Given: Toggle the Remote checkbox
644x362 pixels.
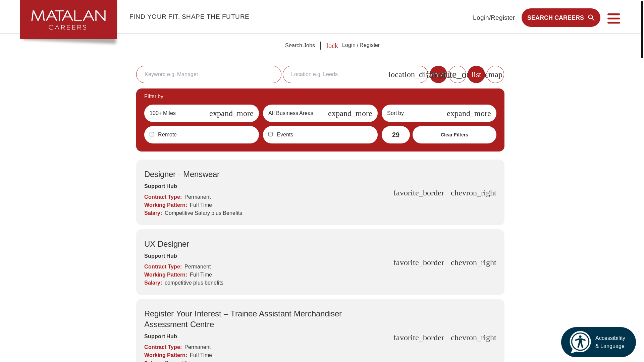Looking at the screenshot, I should [x=152, y=134].
